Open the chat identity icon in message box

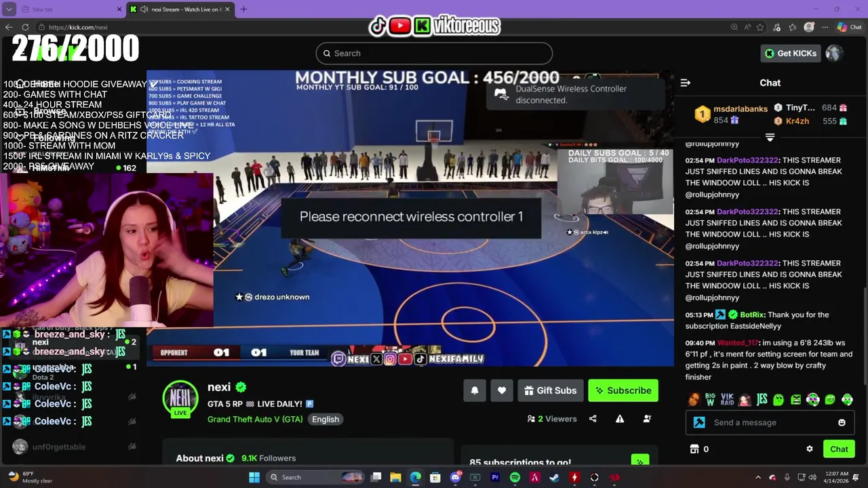[x=699, y=422]
